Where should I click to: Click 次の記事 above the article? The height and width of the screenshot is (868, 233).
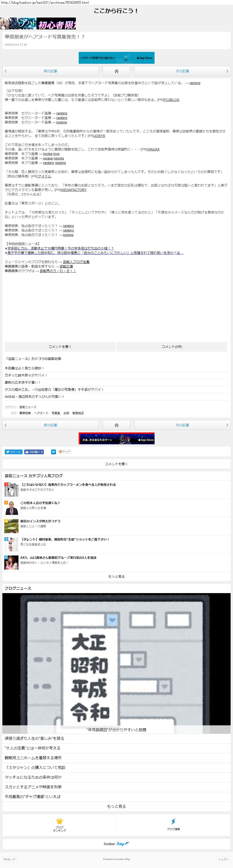point(182,71)
